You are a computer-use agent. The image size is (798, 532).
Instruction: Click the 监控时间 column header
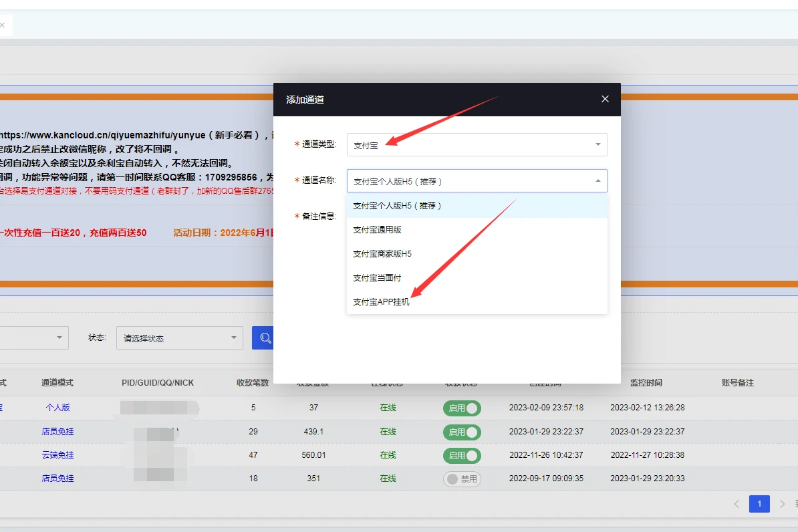tap(646, 382)
